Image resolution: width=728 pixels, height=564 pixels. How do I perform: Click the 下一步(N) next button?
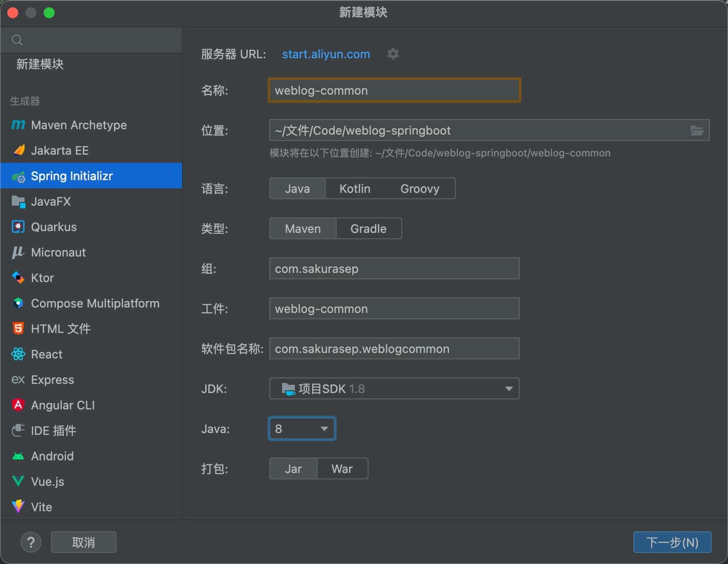pyautogui.click(x=672, y=542)
